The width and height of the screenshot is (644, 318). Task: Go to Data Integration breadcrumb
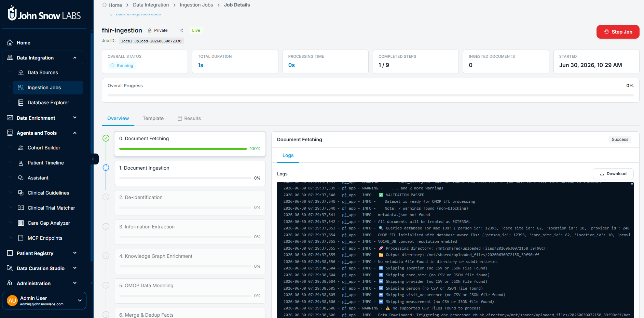(151, 5)
